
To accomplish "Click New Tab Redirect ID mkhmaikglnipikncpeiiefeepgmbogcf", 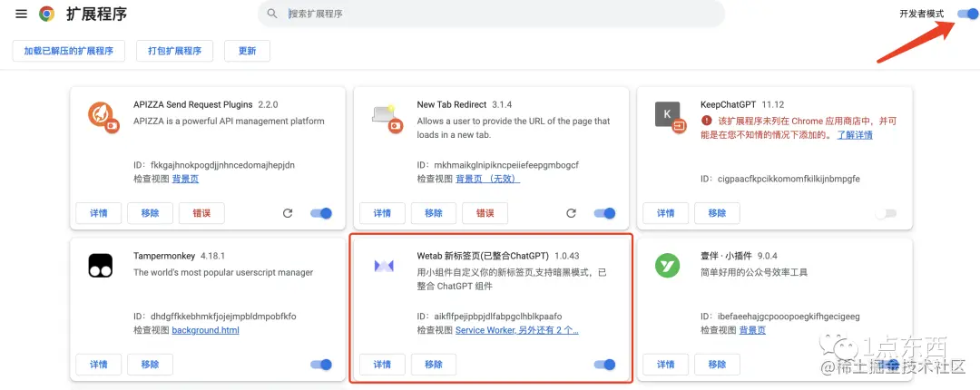I will (507, 165).
